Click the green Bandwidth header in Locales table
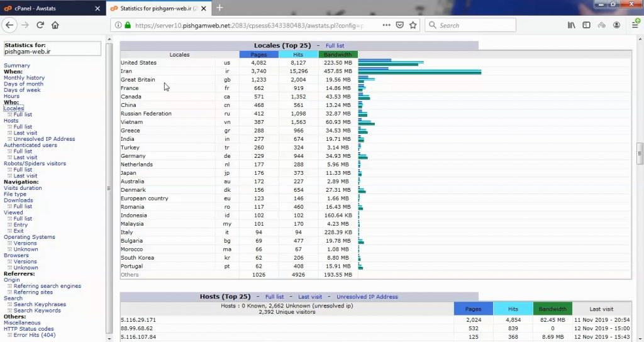644x342 pixels. [x=338, y=54]
